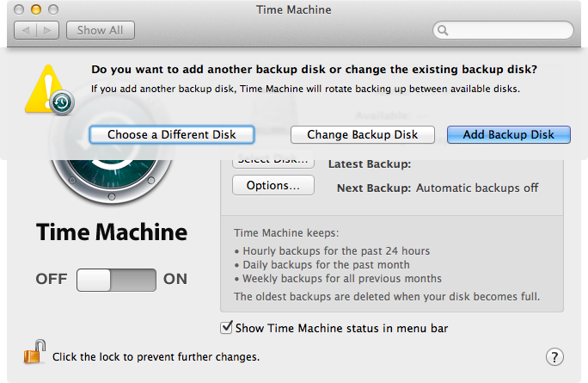Screen dimensions: 588x383
Task: Select Change Backup Disk
Action: [x=362, y=134]
